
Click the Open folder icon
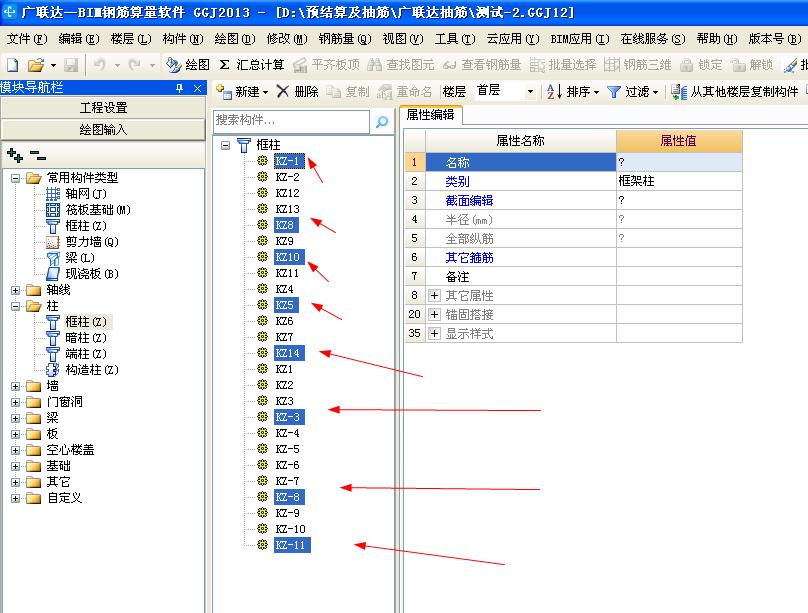35,65
